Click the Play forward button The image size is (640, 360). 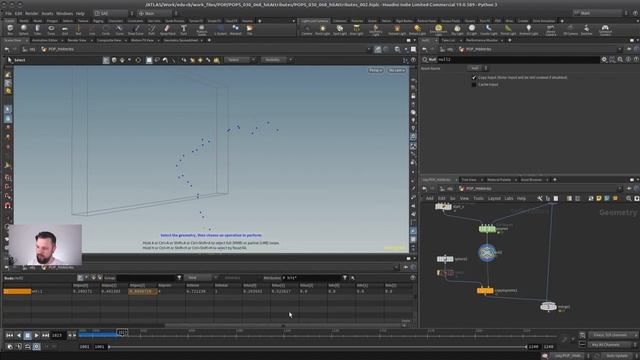pos(36,335)
